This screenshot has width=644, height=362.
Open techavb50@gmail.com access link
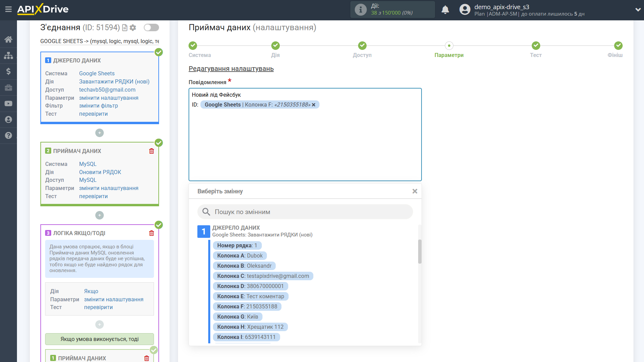pyautogui.click(x=107, y=90)
